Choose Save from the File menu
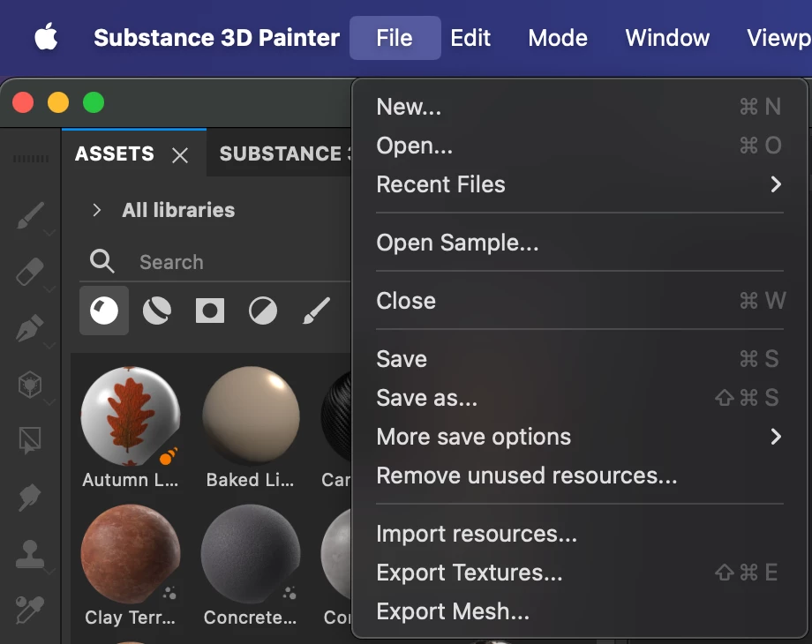This screenshot has height=644, width=812. point(580,359)
